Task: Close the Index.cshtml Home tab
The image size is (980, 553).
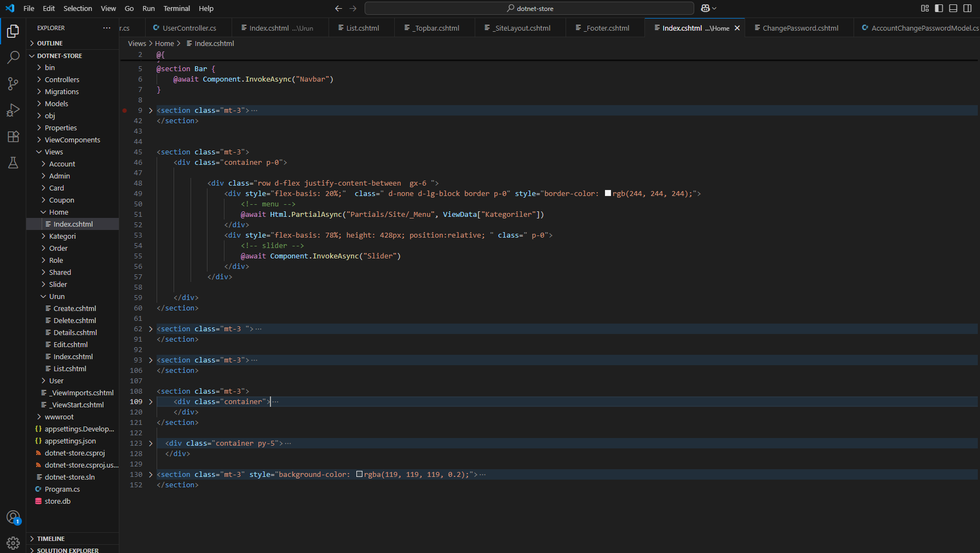Action: [737, 28]
